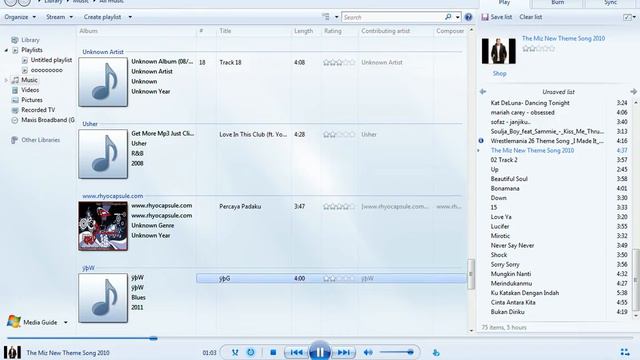
Task: Sort by the Rating column header
Action: click(333, 31)
